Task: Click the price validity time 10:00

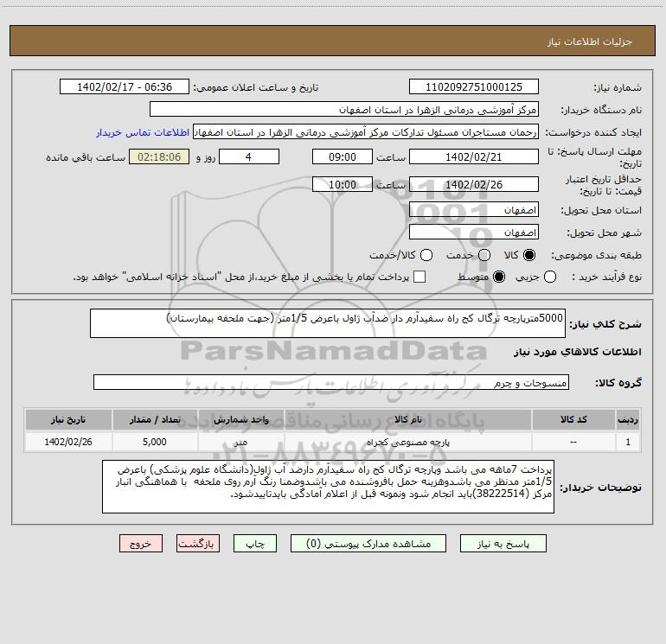Action: pos(343,185)
